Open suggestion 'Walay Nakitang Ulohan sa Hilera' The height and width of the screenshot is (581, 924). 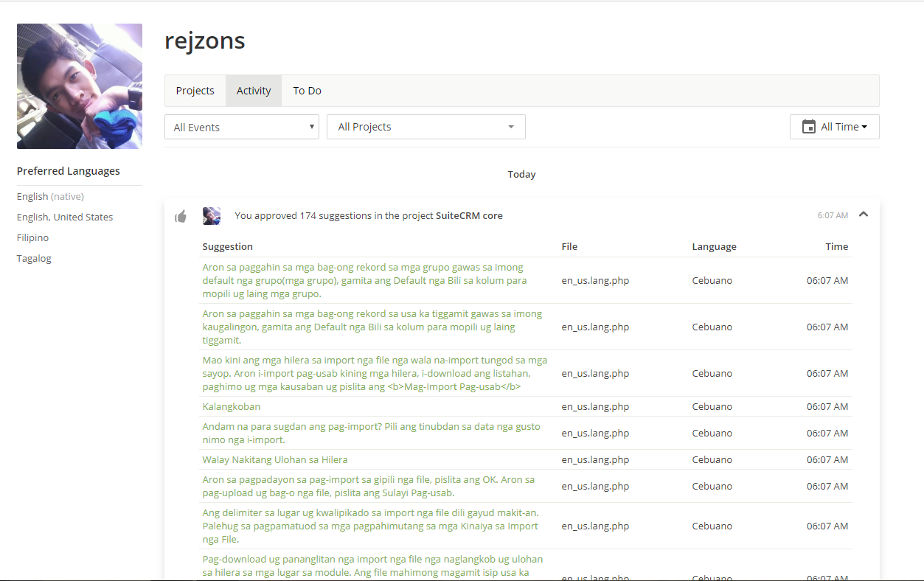[x=275, y=459]
